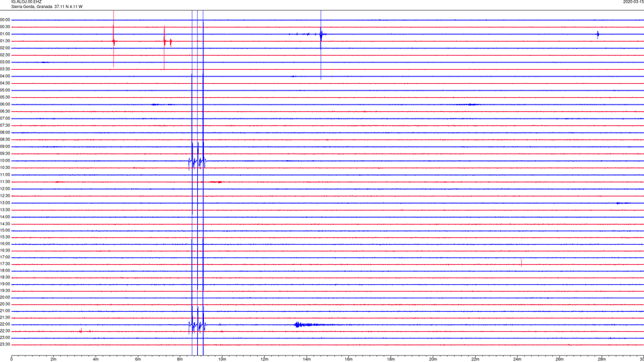Viewport: 644px width, 362px height.
Task: Click the red noise blob near 10m on 11:30 trace
Action: pyautogui.click(x=217, y=182)
